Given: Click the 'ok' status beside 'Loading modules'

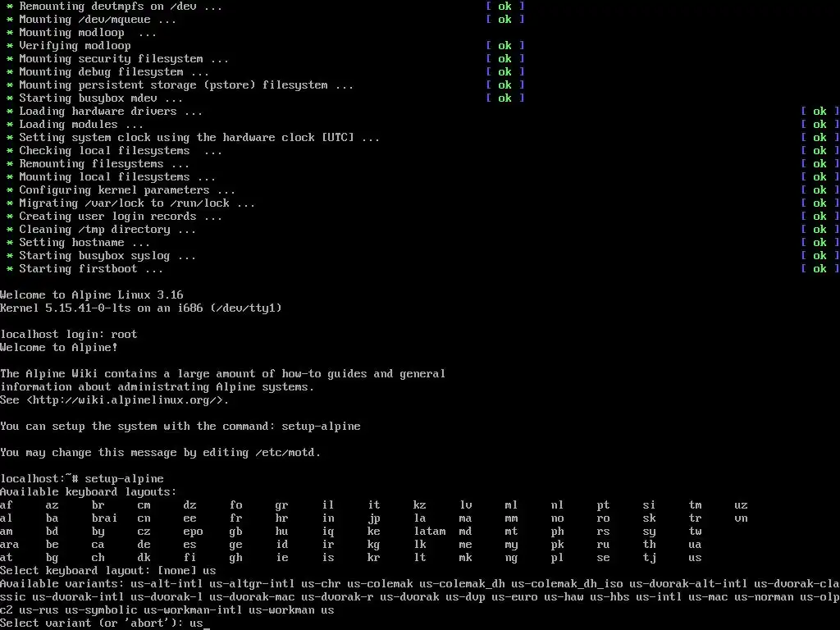Looking at the screenshot, I should click(x=819, y=125).
